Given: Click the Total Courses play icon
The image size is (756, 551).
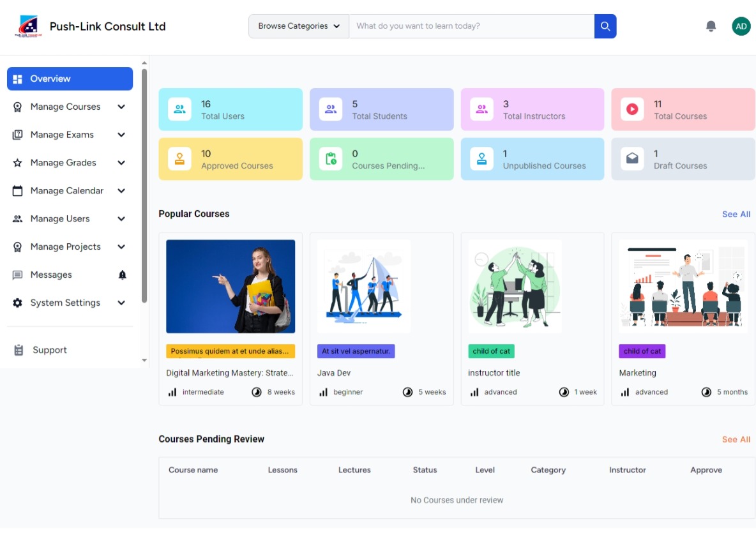Looking at the screenshot, I should [632, 109].
